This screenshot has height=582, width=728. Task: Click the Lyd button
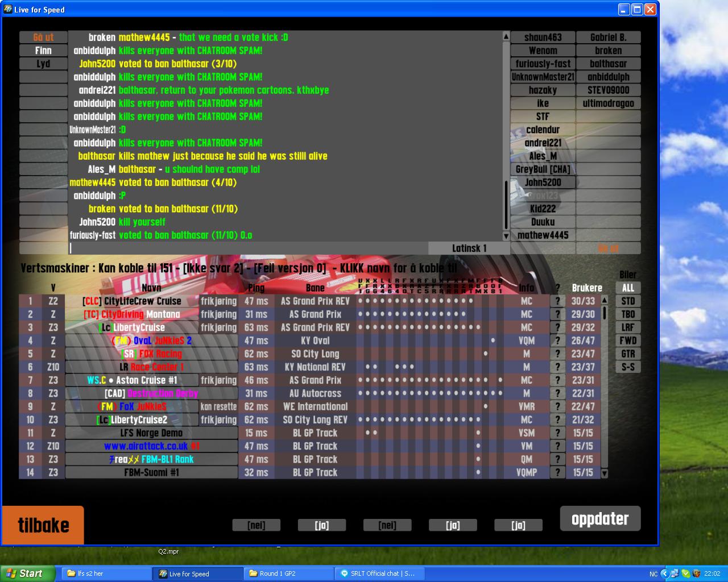tap(43, 64)
